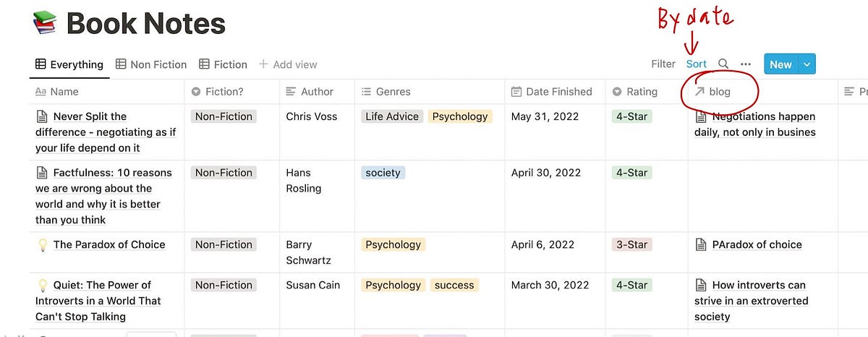This screenshot has width=868, height=337.
Task: Click the page icon beside PAradox of choice
Action: 700,244
